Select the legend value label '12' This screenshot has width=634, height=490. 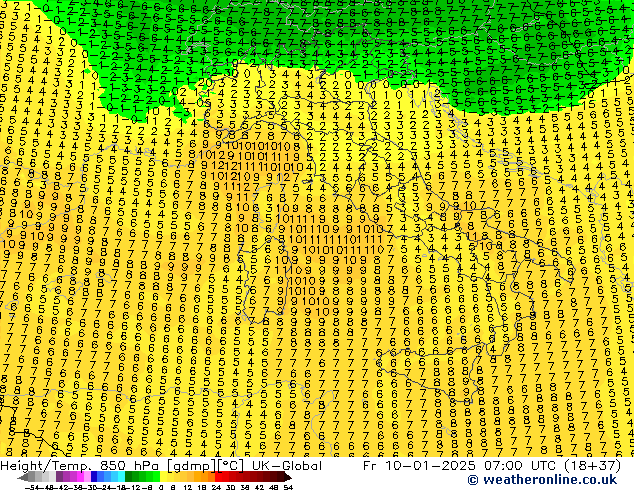pyautogui.click(x=187, y=487)
